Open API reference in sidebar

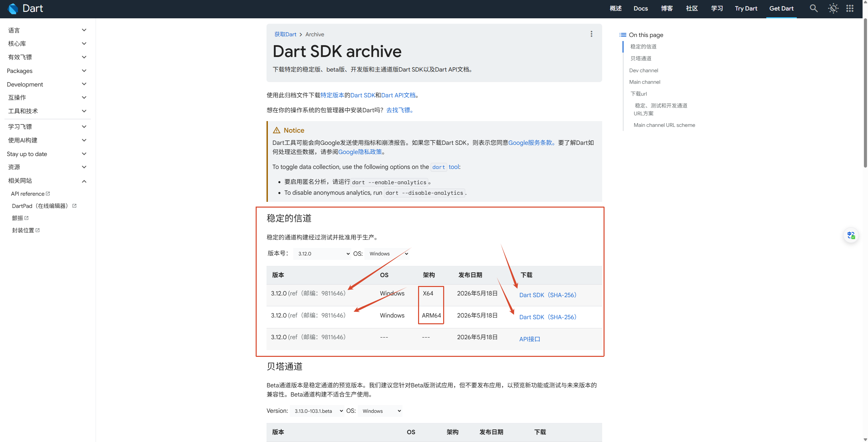[x=28, y=194]
